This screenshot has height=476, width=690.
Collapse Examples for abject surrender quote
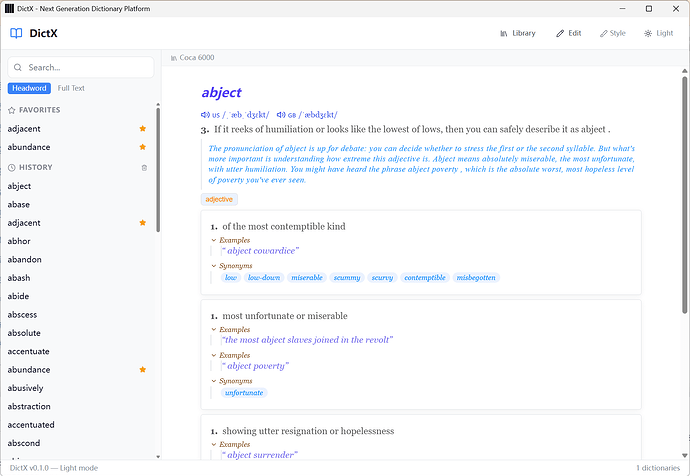tap(231, 444)
